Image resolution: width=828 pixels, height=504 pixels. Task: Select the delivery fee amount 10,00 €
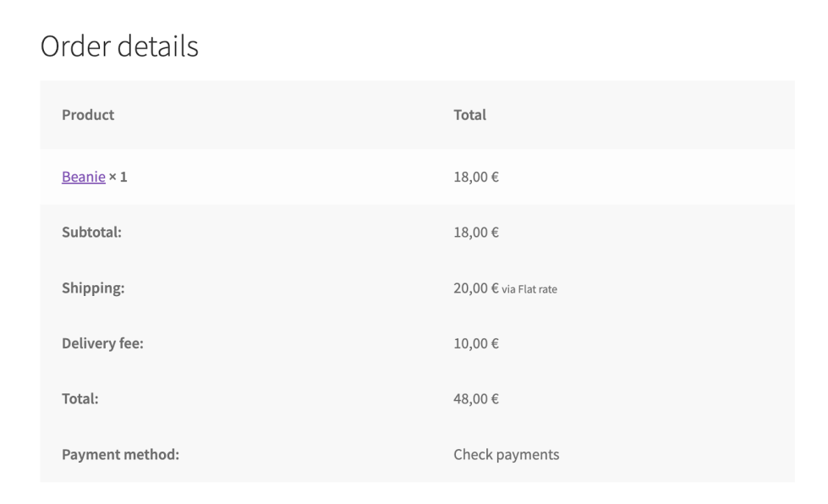(x=475, y=343)
